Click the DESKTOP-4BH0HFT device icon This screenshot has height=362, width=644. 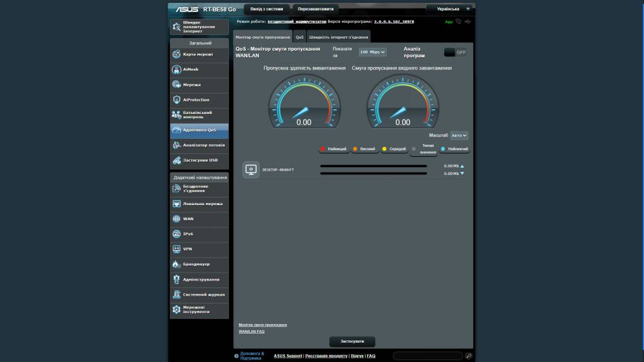pos(250,169)
